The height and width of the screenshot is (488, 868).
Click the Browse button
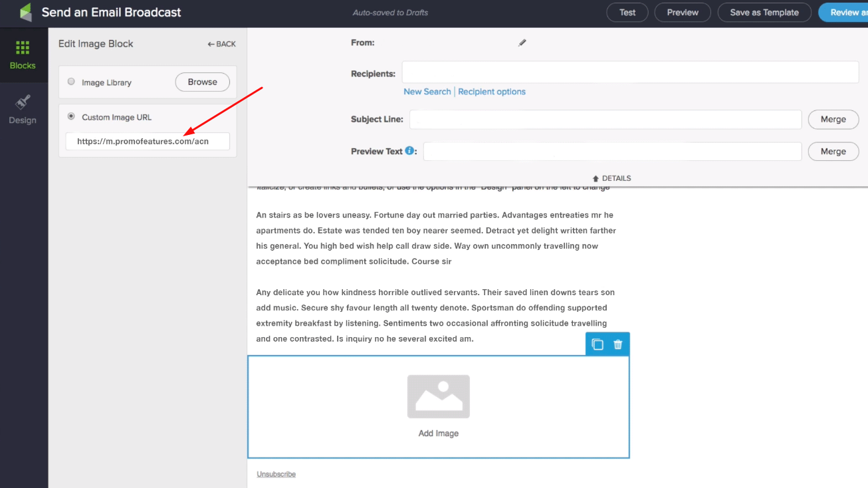(203, 82)
